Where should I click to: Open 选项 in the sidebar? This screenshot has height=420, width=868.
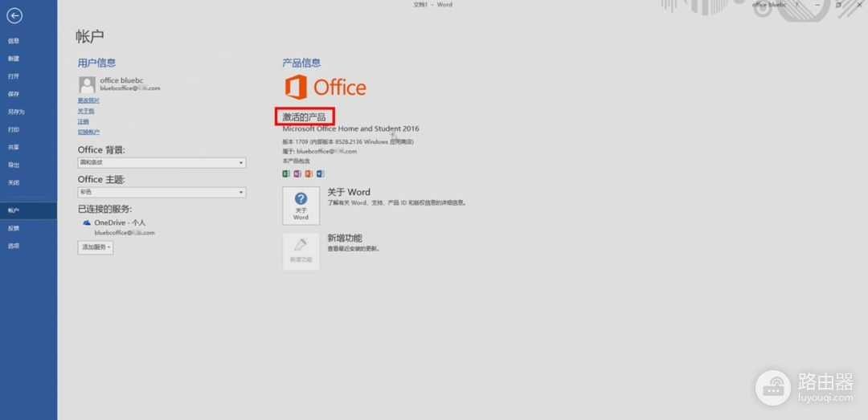14,246
